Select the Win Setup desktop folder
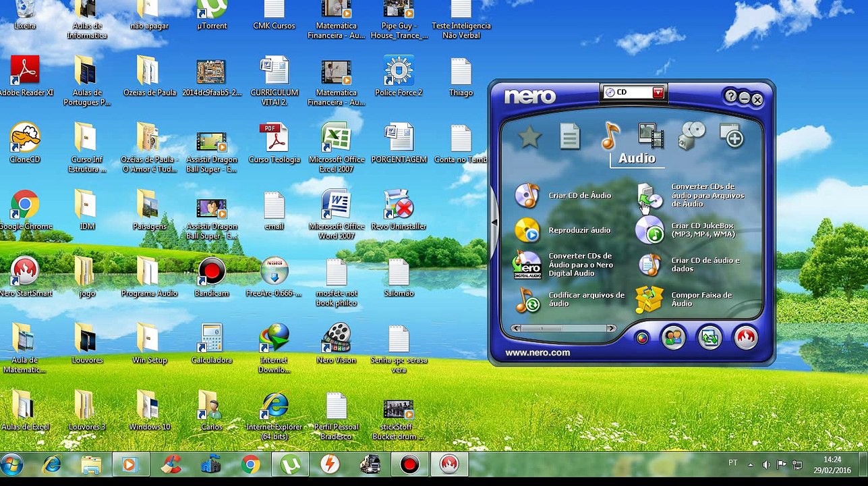The image size is (868, 486). (149, 344)
